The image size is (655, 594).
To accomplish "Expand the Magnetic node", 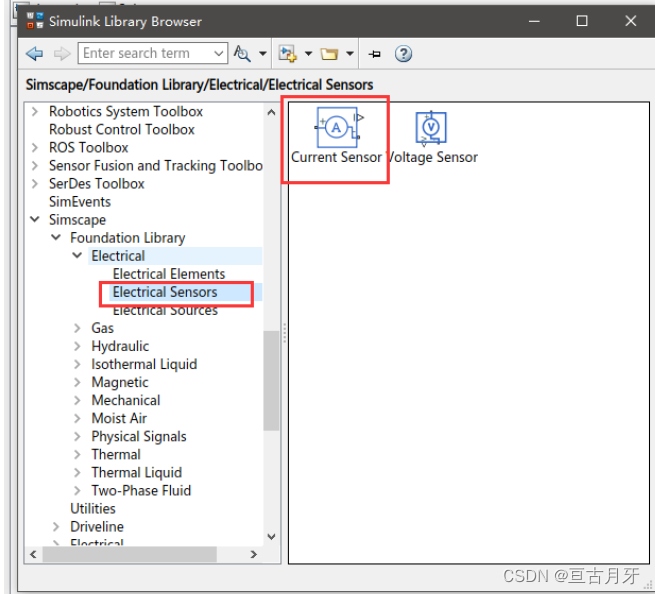I will click(77, 382).
